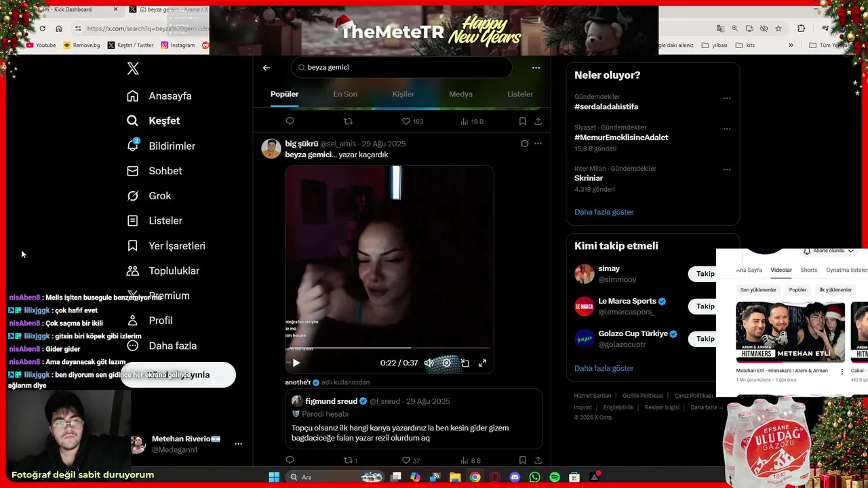Follow Golazo Cup Türkiye
Viewport: 868px width, 488px height.
coord(704,339)
